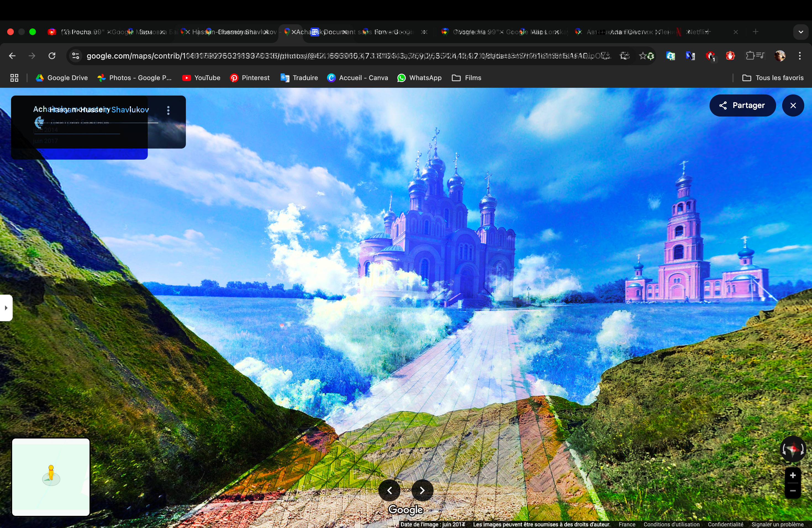Open the Pinterest bookmark
This screenshot has width=812, height=528.
250,78
